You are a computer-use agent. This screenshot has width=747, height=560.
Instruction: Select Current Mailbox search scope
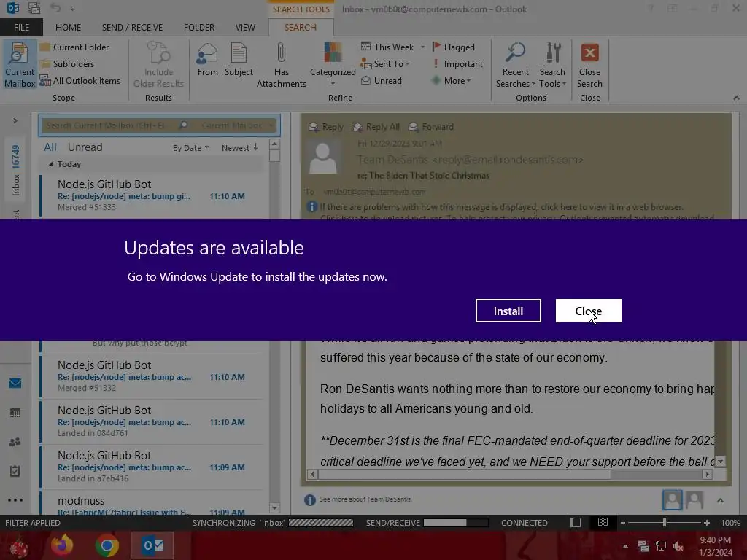tap(20, 65)
